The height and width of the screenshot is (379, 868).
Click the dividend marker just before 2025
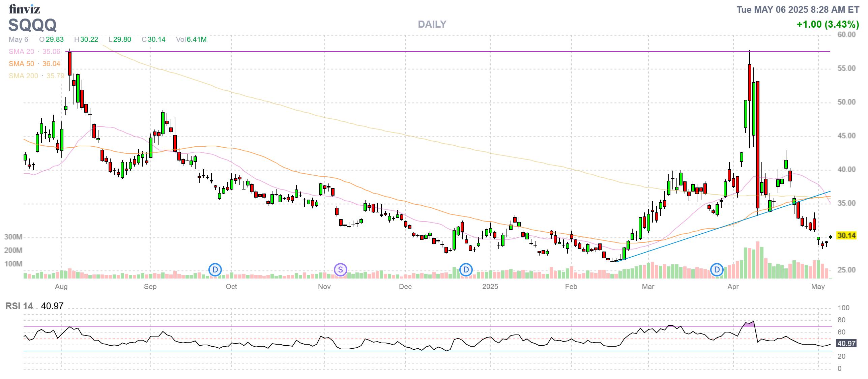[x=466, y=270]
